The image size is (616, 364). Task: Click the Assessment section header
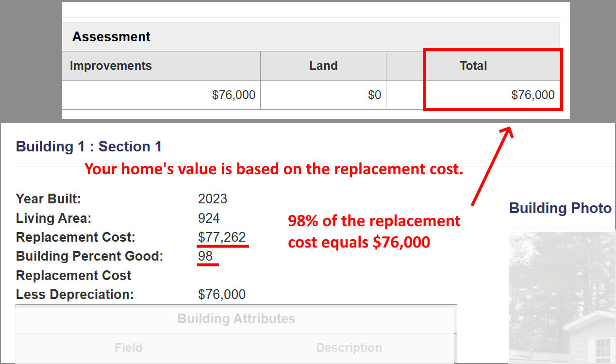[112, 37]
